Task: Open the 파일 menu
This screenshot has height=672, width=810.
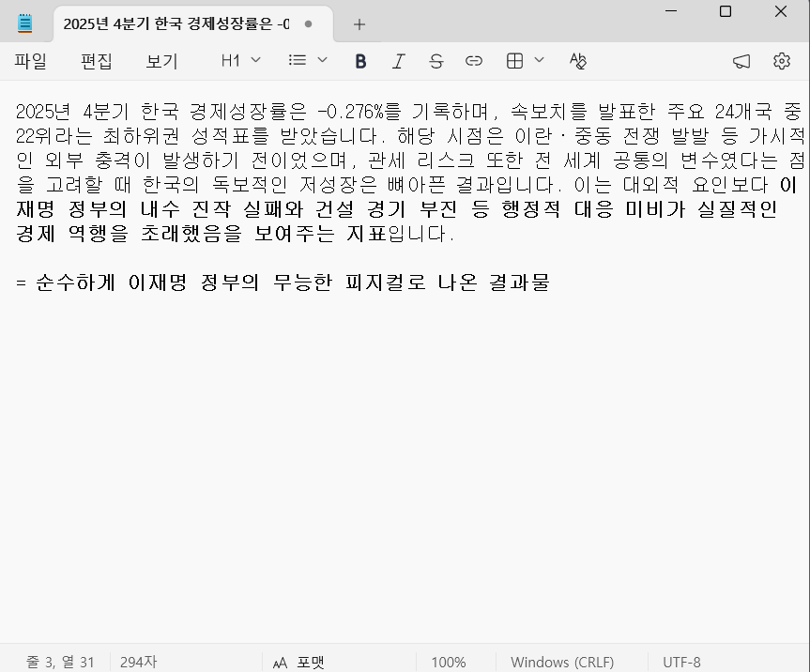Action: tap(33, 60)
